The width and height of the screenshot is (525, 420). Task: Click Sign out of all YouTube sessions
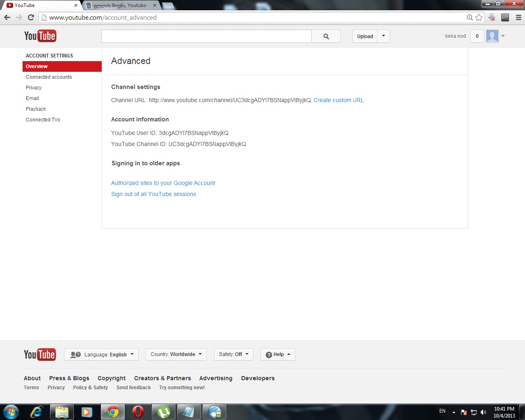pyautogui.click(x=153, y=194)
